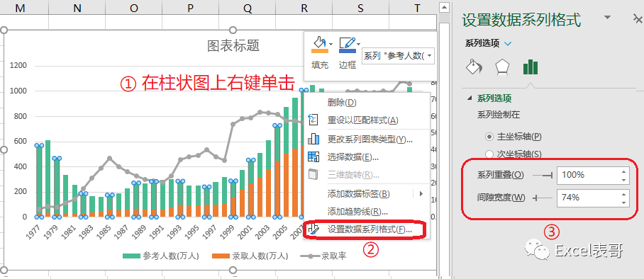The image size is (644, 279).
Task: Click the 2005 green bar in chart
Action: pos(287,130)
